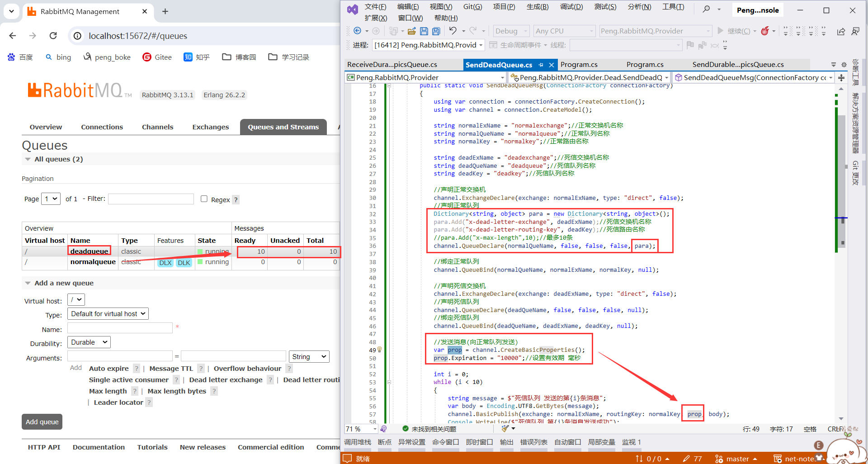Click the quick action lightbulb on line 49

pyautogui.click(x=380, y=350)
